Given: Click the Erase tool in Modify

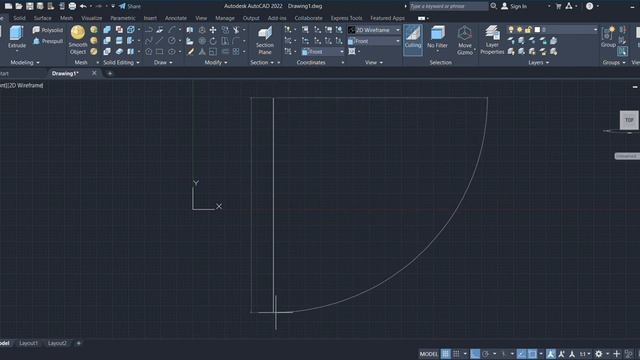Looking at the screenshot, I should coord(191,52).
